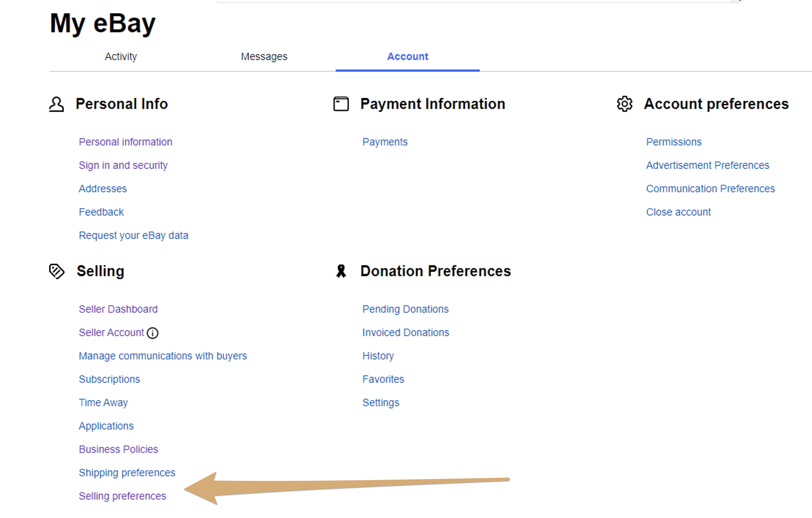View Invoiced Donations
The width and height of the screenshot is (812, 518).
coord(405,332)
